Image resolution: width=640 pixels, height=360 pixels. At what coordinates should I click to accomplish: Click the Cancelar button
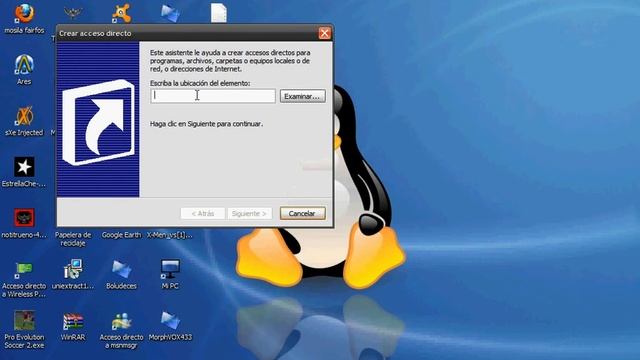(x=302, y=213)
